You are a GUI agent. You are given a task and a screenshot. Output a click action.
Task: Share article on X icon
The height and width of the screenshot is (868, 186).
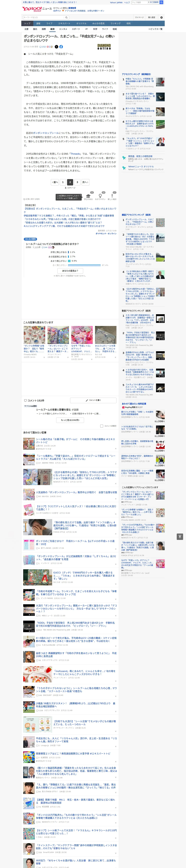coord(56,47)
